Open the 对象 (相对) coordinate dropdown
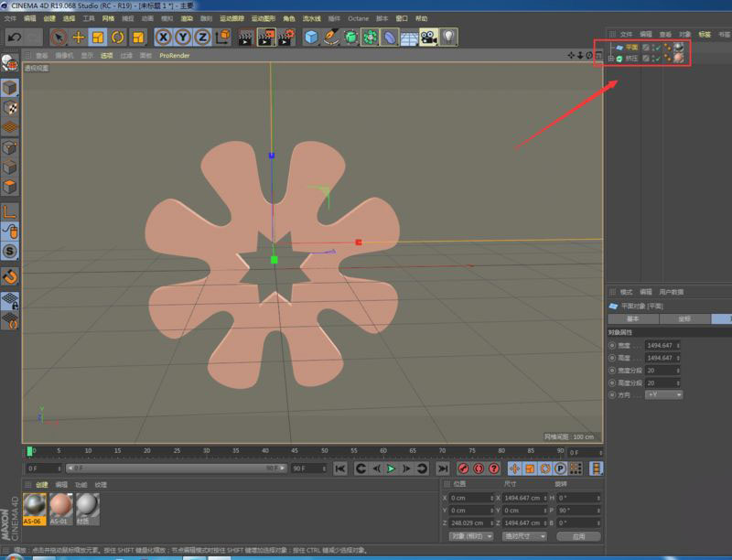 click(471, 536)
